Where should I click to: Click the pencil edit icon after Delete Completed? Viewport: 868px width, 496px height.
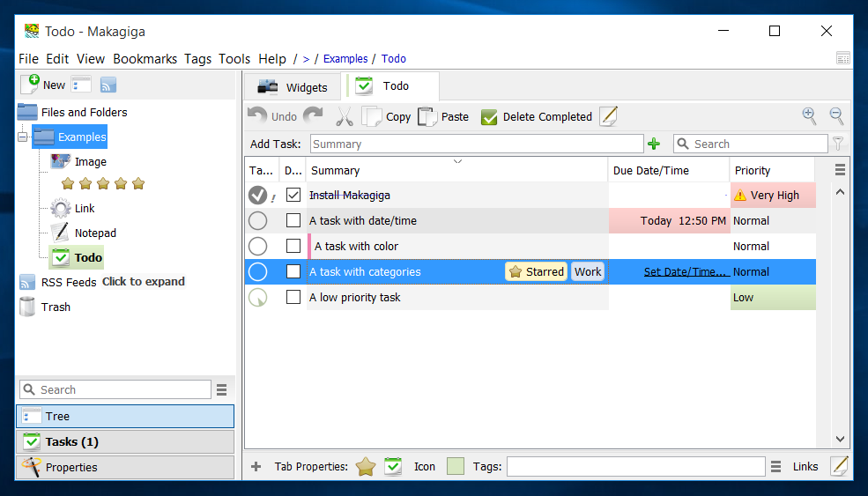click(x=608, y=116)
